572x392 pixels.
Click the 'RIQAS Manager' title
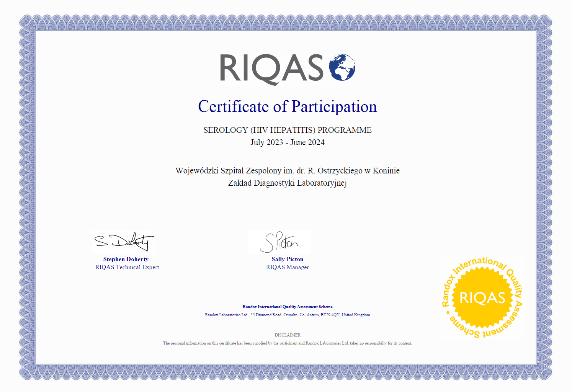(288, 267)
